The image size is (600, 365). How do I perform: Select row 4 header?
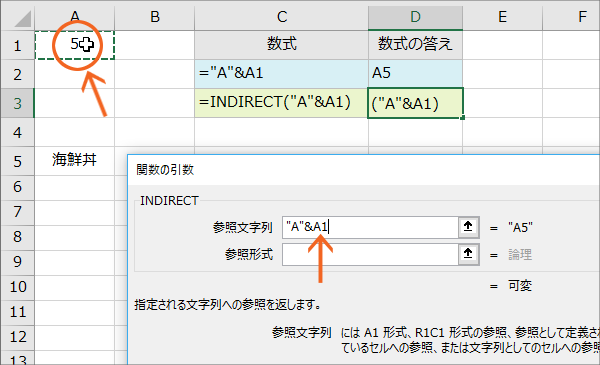pos(17,132)
